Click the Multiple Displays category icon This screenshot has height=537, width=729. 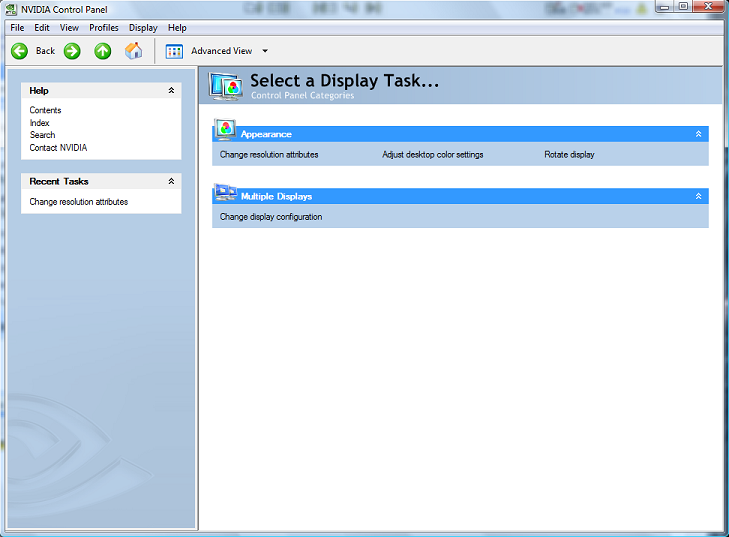225,194
